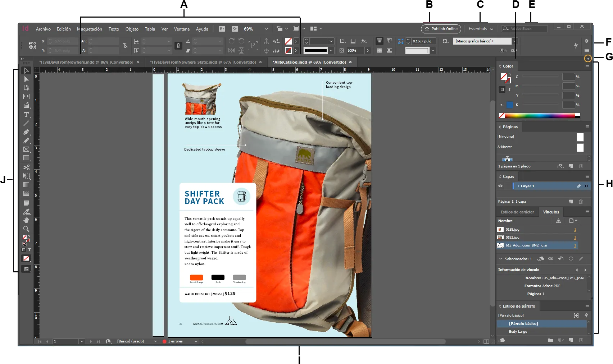Switch to Estilos de carácter panel tab

click(x=517, y=212)
